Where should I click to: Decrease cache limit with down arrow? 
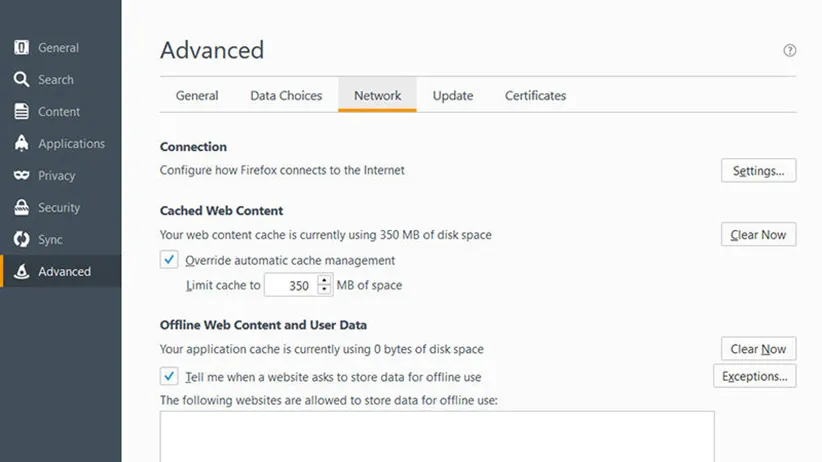(x=324, y=290)
